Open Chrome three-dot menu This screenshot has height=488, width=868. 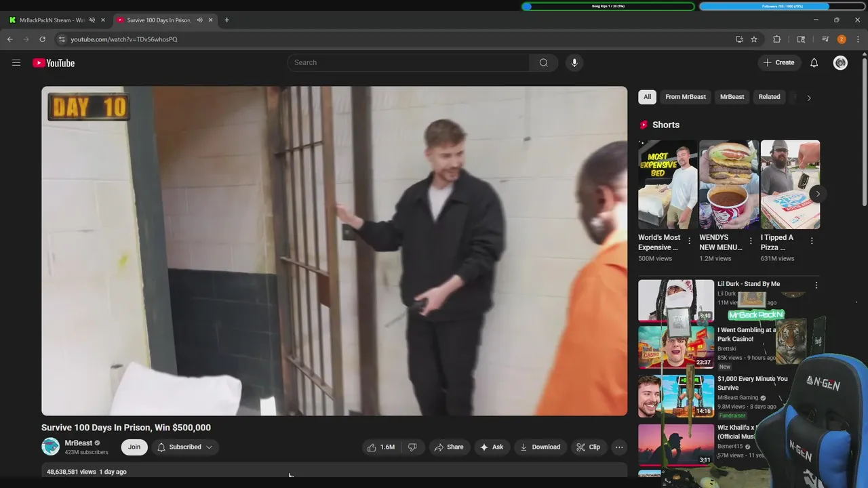pos(858,39)
